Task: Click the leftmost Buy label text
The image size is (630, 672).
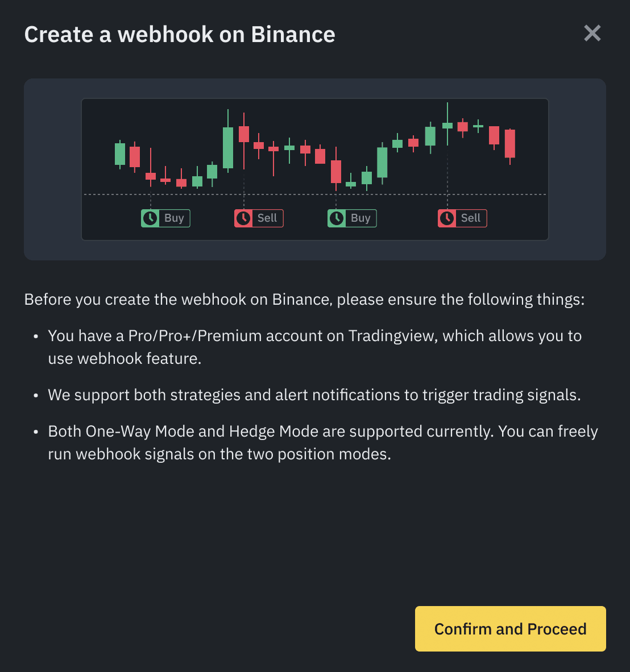Action: tap(174, 218)
